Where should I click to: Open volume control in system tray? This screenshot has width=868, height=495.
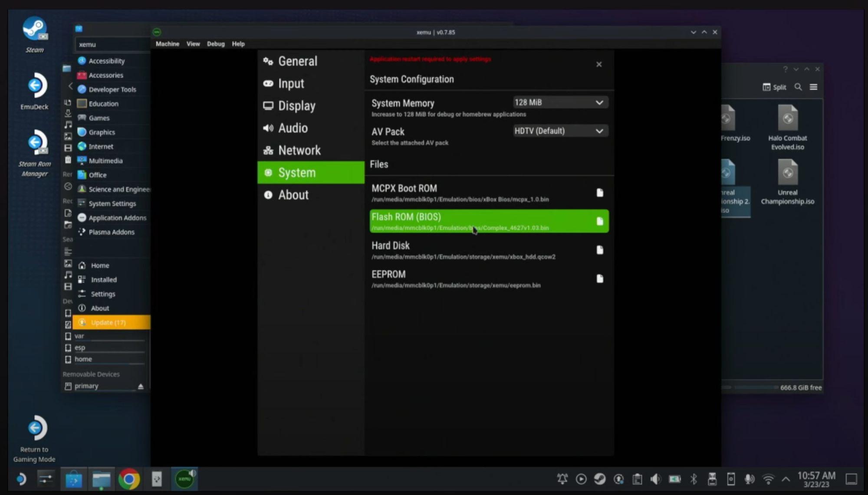pos(655,479)
